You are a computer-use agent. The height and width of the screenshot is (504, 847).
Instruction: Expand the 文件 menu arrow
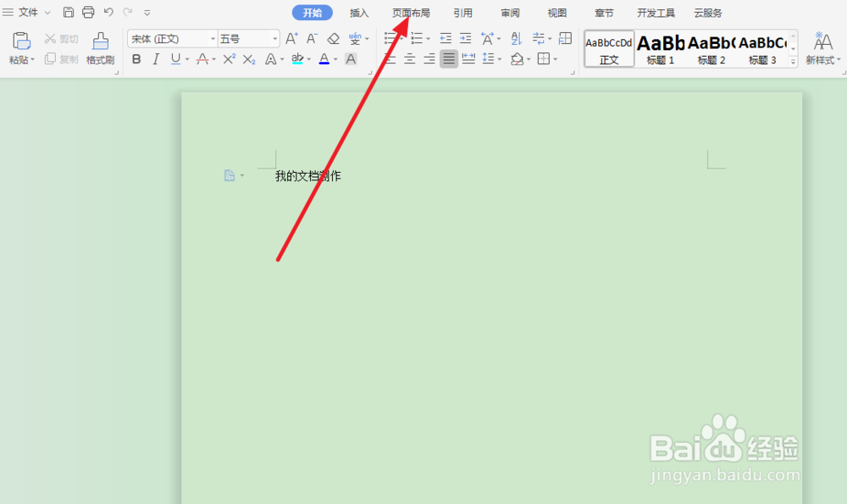[x=47, y=13]
